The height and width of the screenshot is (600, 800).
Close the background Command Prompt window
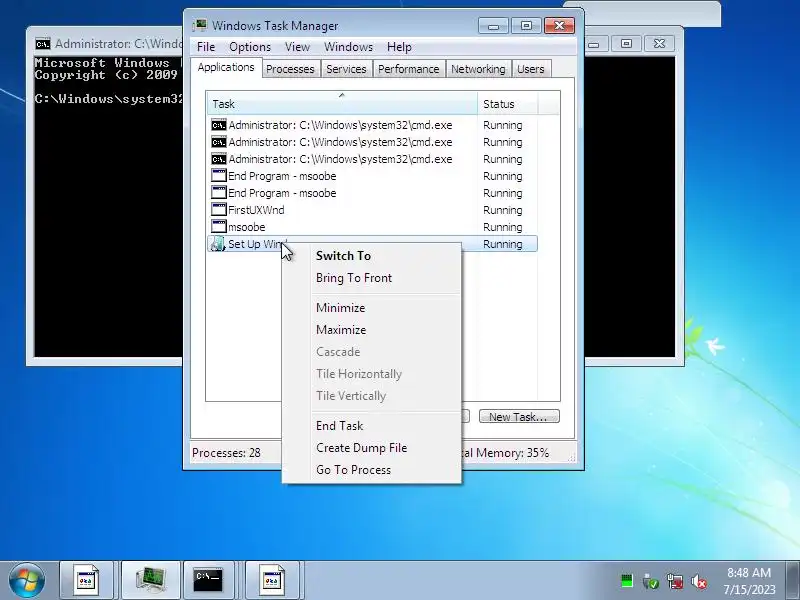(x=659, y=43)
